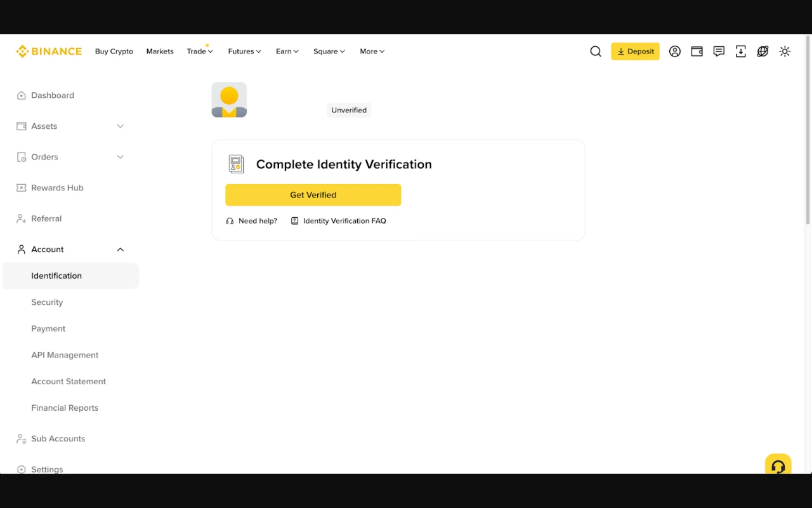The height and width of the screenshot is (508, 812).
Task: Open the Rewards Hub label
Action: (57, 188)
